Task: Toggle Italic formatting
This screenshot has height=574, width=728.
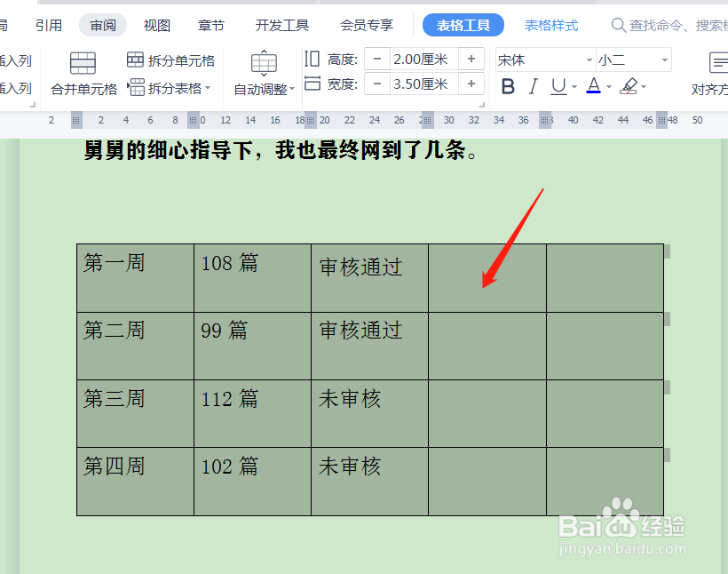Action: tap(533, 86)
